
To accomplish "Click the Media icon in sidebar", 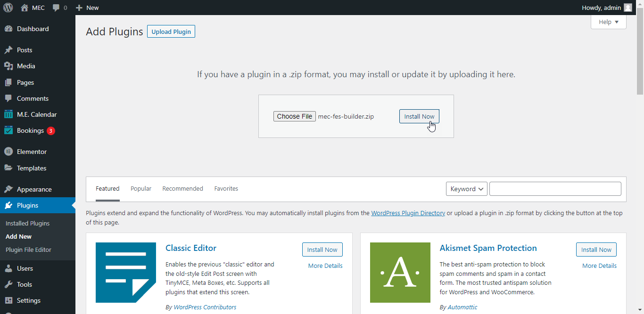I will point(8,66).
